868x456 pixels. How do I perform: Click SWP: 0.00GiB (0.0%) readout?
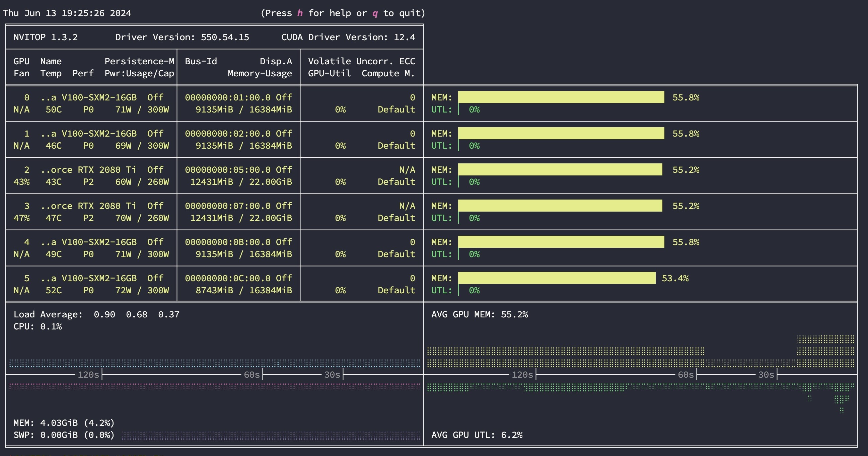point(64,435)
